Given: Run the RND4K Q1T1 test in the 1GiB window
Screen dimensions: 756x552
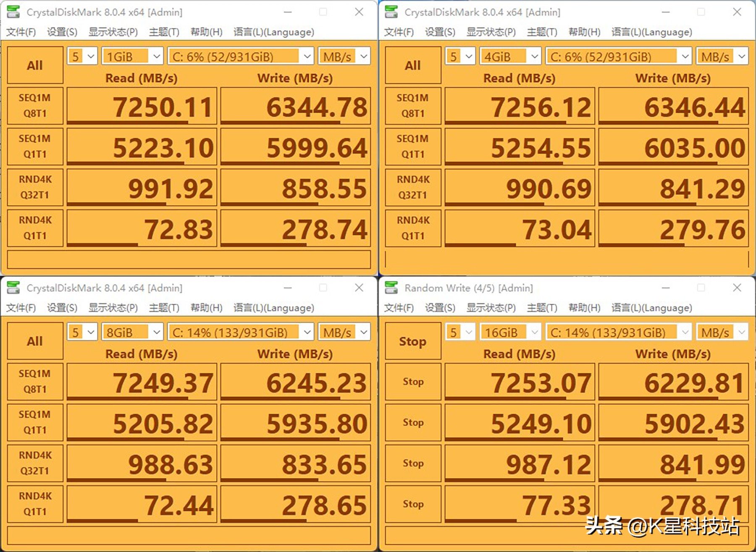Looking at the screenshot, I should pyautogui.click(x=35, y=228).
